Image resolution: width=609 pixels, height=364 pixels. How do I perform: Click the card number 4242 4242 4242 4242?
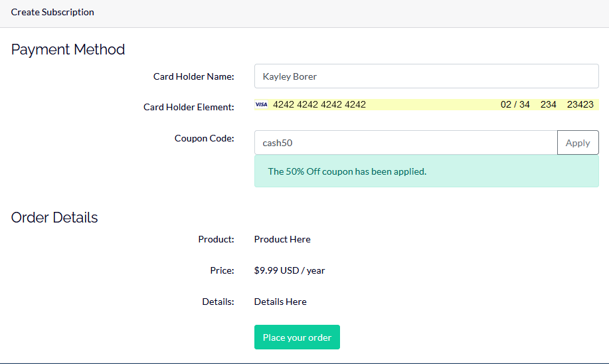pos(319,104)
